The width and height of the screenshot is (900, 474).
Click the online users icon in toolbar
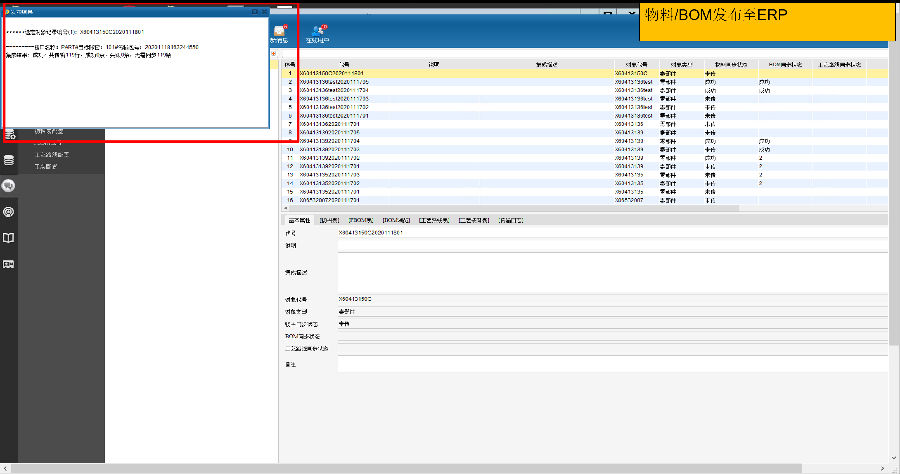[x=319, y=33]
